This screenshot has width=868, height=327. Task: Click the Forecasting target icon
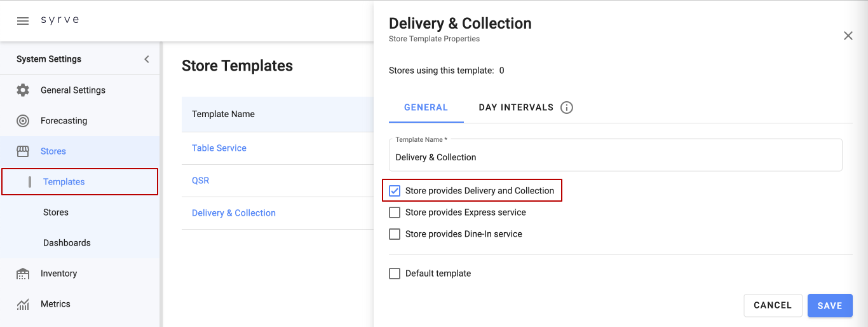click(x=23, y=121)
